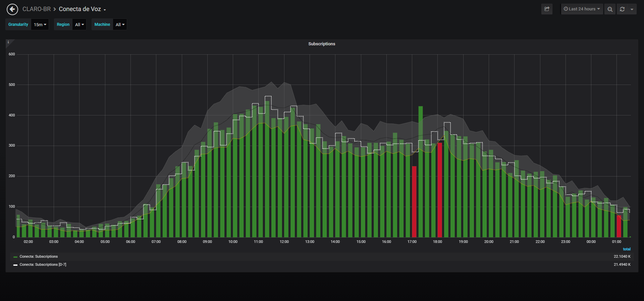Click the 22.1040 K total value
The width and height of the screenshot is (644, 301).
(622, 257)
